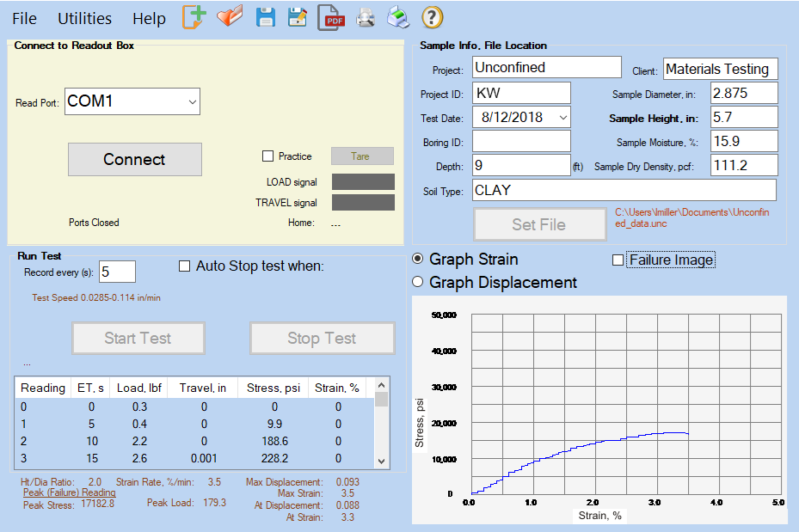
Task: Click the Depth field showing 9
Action: 521,166
